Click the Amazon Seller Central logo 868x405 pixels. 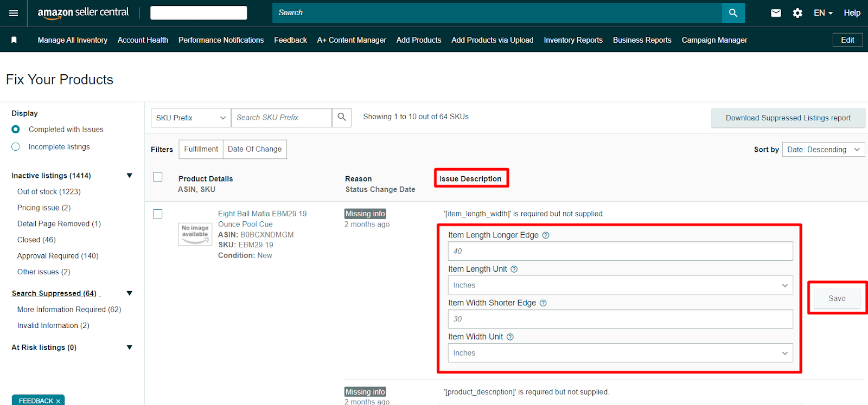83,12
